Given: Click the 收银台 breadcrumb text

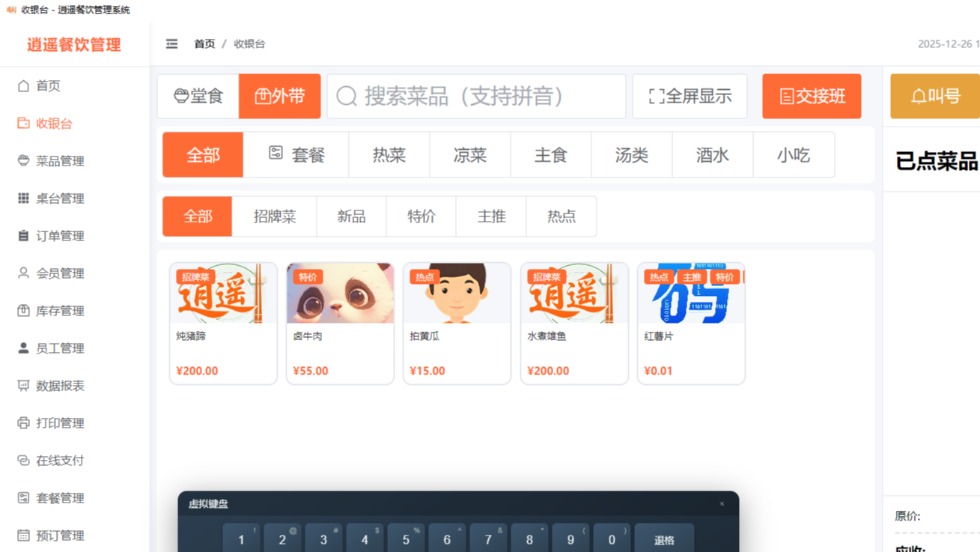Looking at the screenshot, I should (249, 43).
